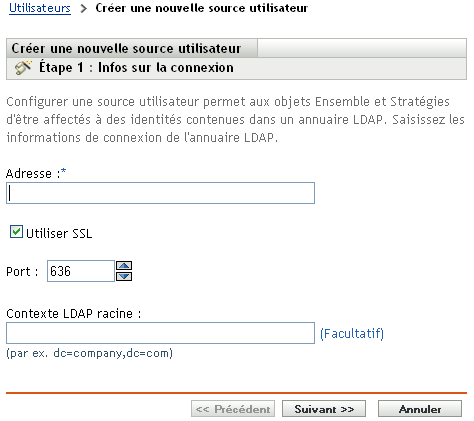Screen dimensions: 474x421
Task: Open the Utilisateurs breadcrumb link
Action: [40, 8]
